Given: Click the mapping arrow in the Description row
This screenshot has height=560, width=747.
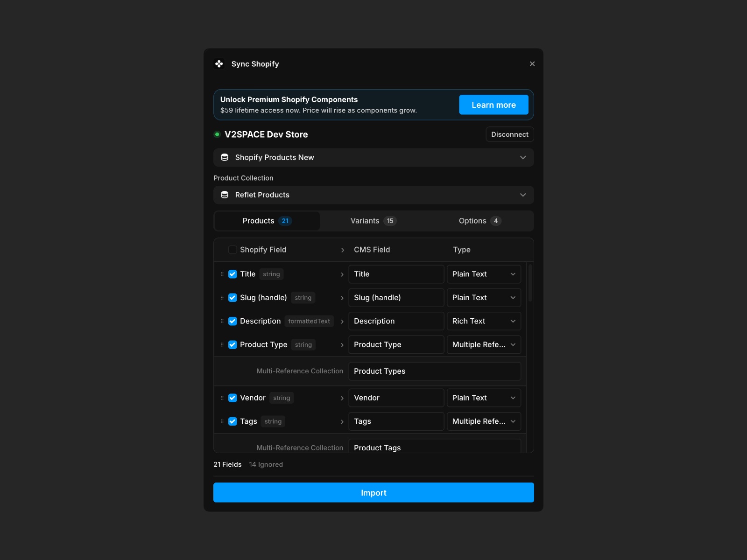Looking at the screenshot, I should click(342, 322).
